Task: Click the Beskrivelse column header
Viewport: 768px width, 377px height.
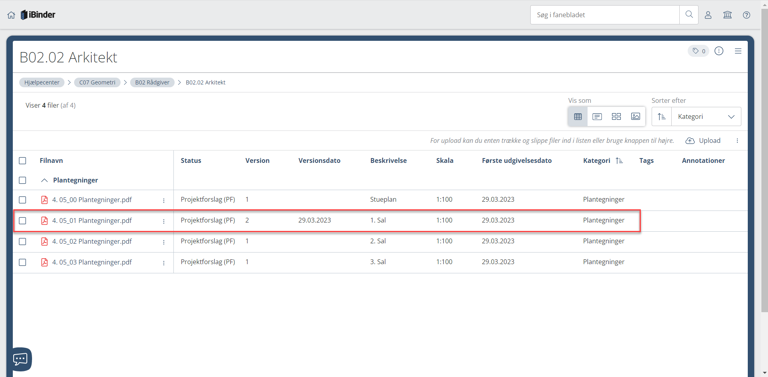Action: 389,161
